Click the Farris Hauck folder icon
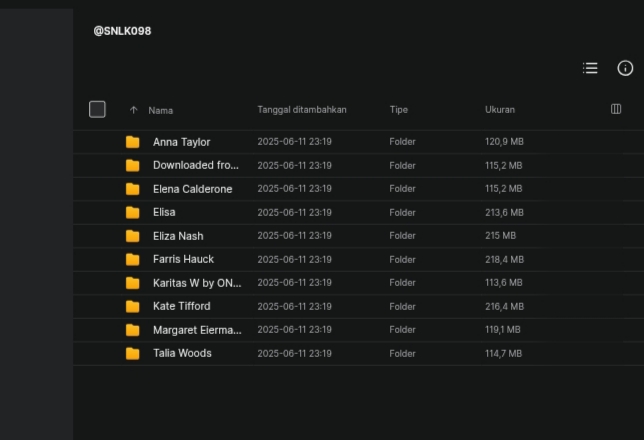 point(132,259)
